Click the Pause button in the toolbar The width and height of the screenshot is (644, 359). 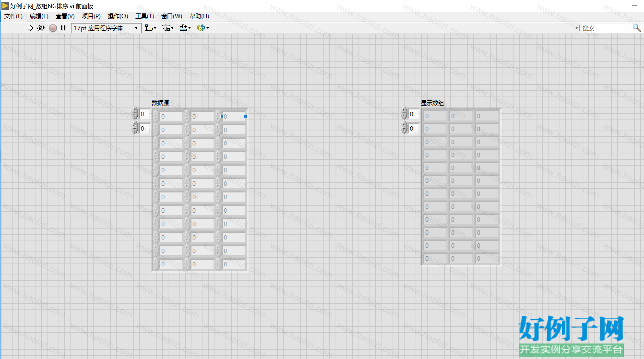point(63,28)
